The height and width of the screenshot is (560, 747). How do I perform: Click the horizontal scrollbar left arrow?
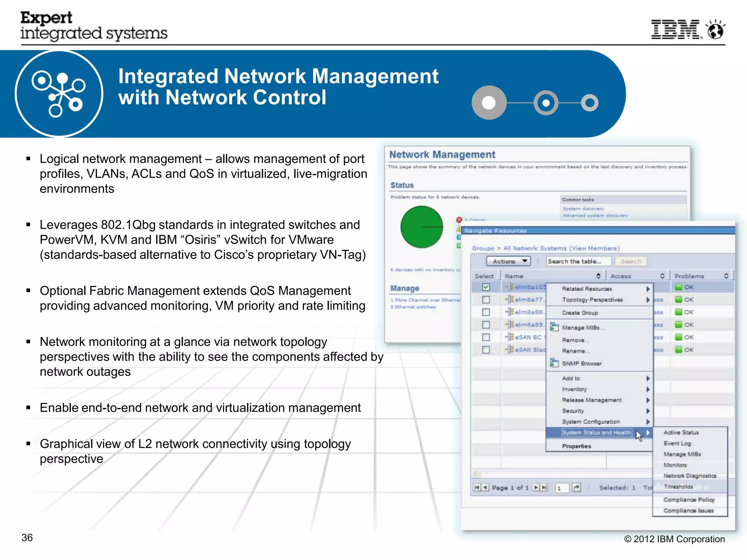(x=476, y=474)
